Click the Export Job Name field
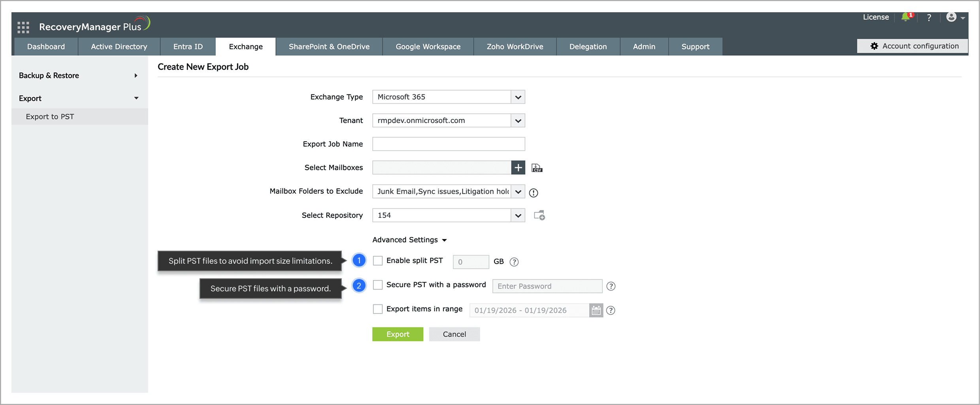Viewport: 980px width, 405px height. click(x=449, y=144)
